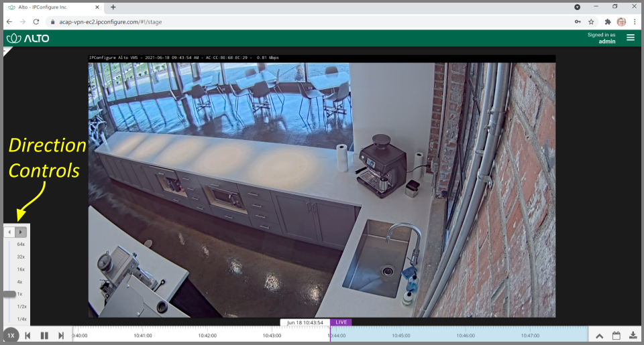Click the 10:46:00 timeline mark

click(x=466, y=336)
